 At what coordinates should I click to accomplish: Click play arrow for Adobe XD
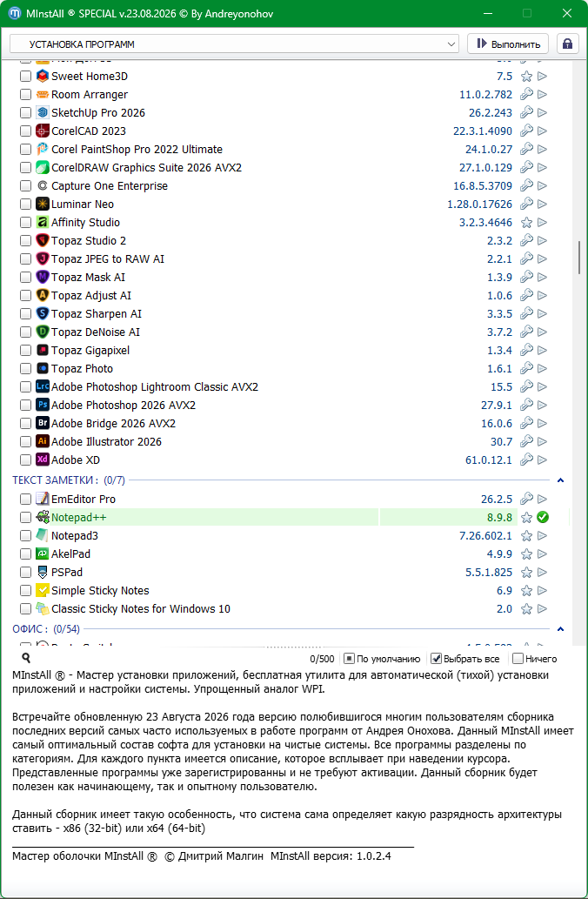tap(542, 460)
